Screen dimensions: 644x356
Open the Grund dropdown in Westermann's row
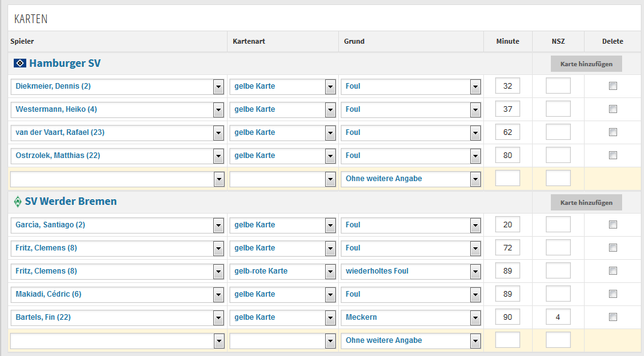point(411,109)
